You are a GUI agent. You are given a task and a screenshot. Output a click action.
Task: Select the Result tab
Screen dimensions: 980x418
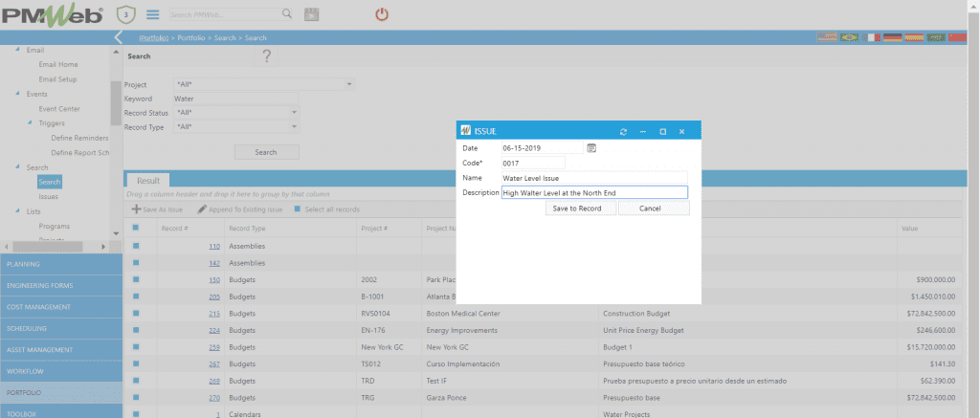(x=148, y=180)
